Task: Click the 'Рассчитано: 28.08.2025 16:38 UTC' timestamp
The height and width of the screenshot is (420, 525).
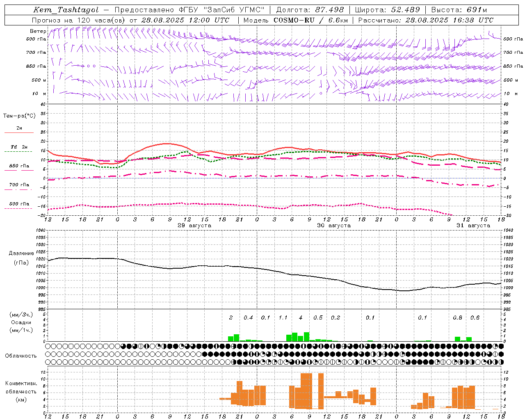Action: tap(426, 20)
